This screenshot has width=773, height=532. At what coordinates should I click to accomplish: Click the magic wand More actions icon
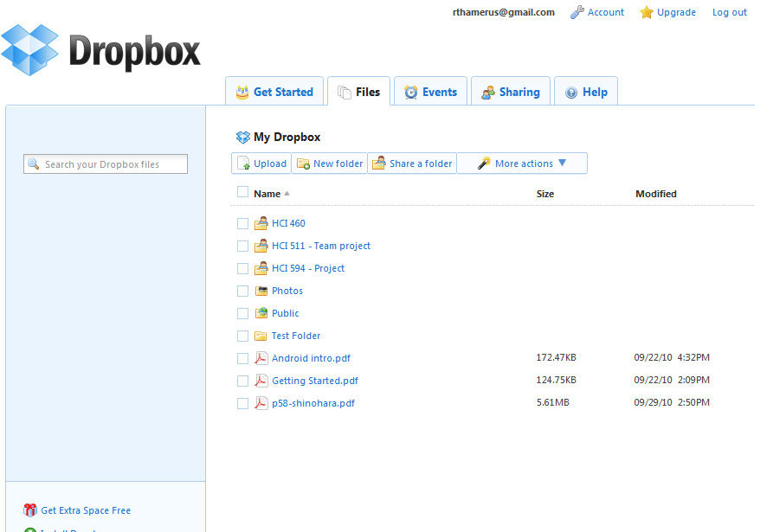pyautogui.click(x=484, y=163)
